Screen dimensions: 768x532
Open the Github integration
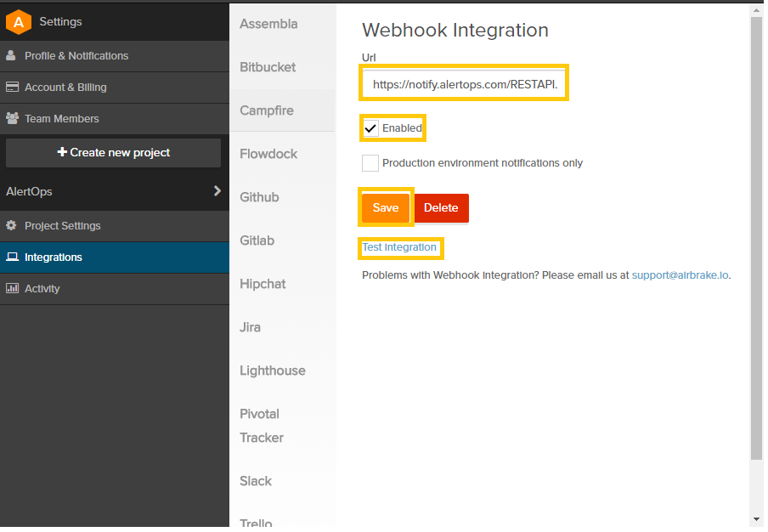[x=258, y=197]
